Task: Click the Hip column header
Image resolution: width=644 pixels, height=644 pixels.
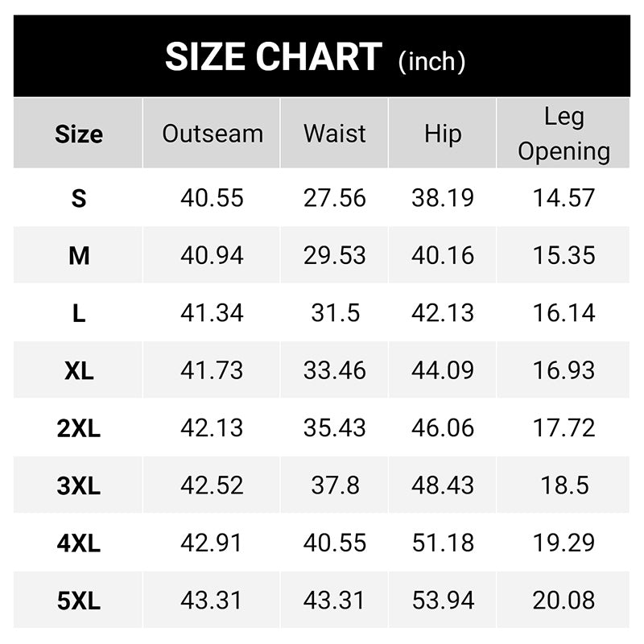Action: [x=443, y=134]
